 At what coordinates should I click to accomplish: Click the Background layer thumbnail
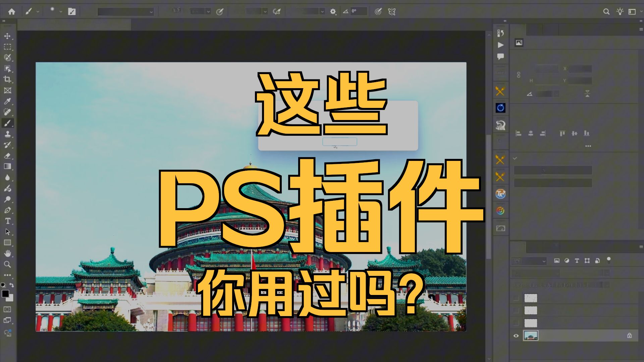coord(531,336)
